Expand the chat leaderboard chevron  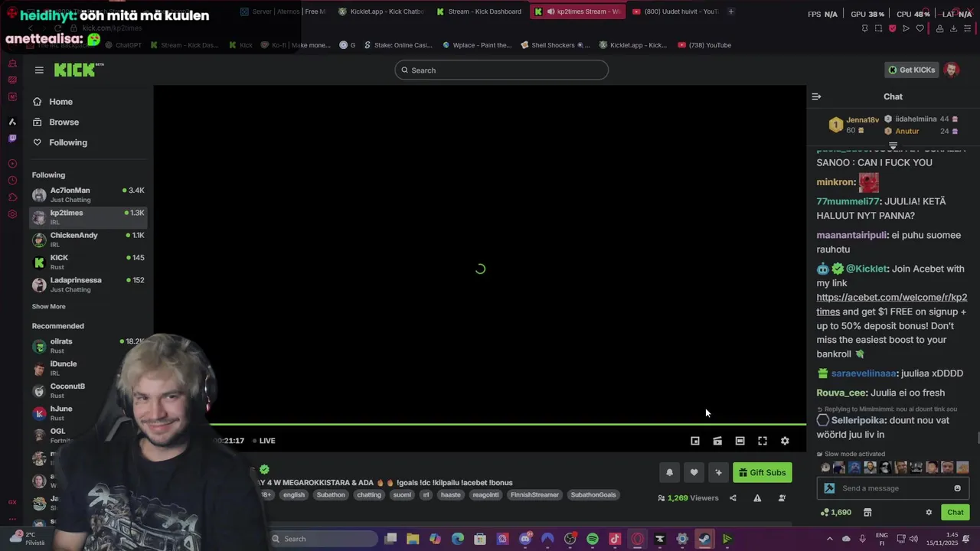893,145
